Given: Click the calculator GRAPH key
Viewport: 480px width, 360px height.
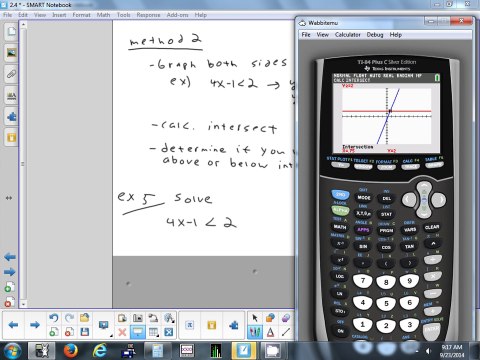Looking at the screenshot, I should (434, 165).
